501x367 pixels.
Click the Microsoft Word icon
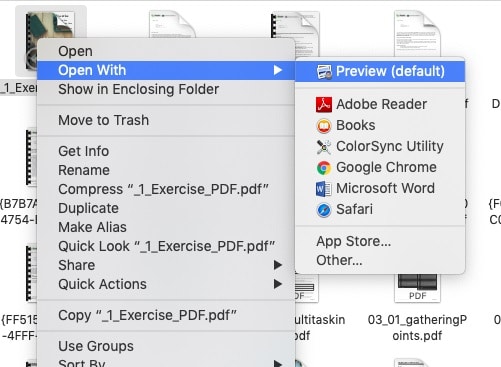(324, 189)
